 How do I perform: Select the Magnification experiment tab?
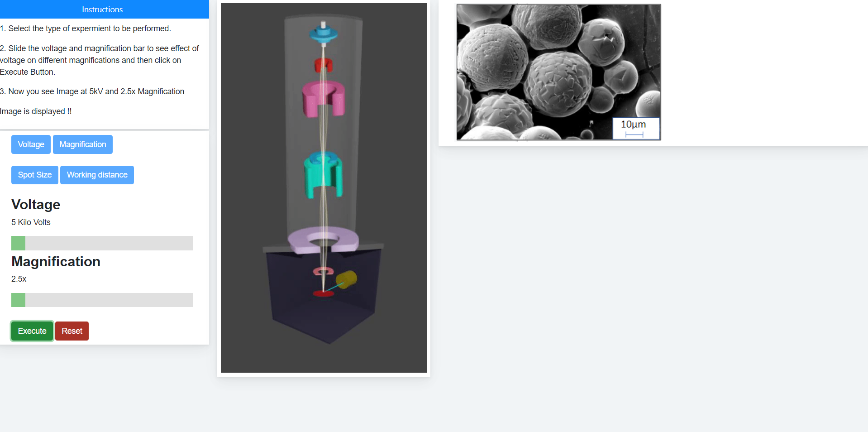pyautogui.click(x=83, y=144)
